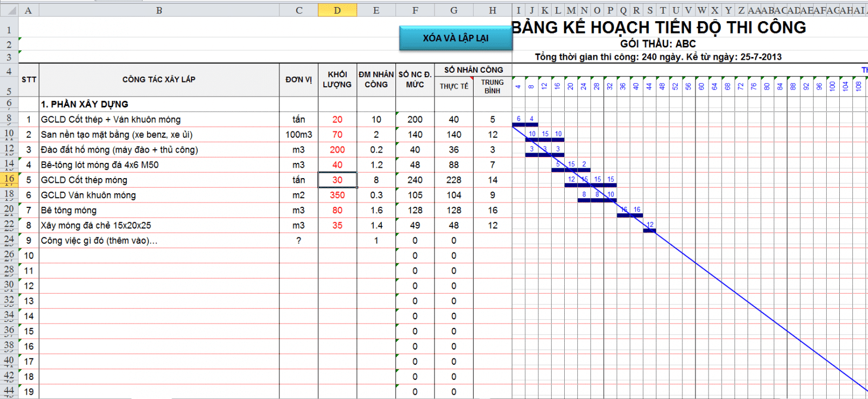Click the '?' unit cell in row 9
The height and width of the screenshot is (399, 868).
(x=298, y=240)
